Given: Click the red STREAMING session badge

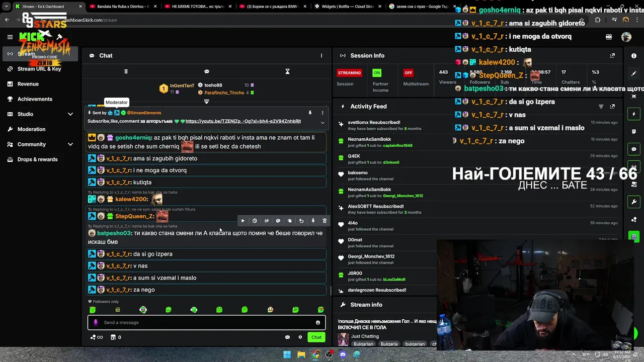Looking at the screenshot, I should (x=349, y=73).
